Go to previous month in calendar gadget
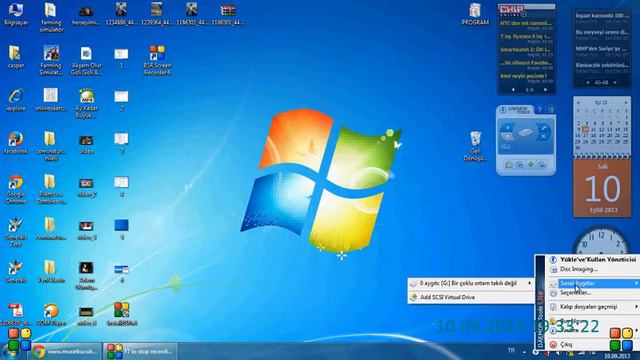640x360 pixels. (x=578, y=103)
